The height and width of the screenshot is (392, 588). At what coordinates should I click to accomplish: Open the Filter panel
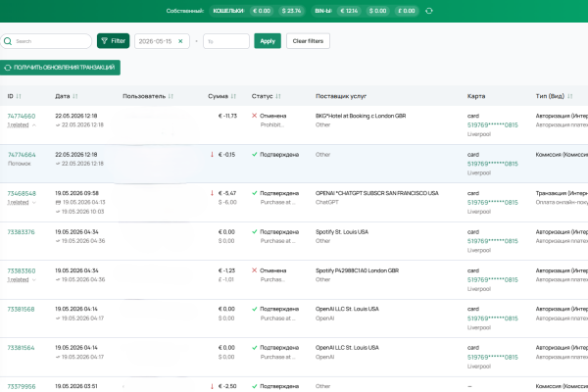[114, 41]
